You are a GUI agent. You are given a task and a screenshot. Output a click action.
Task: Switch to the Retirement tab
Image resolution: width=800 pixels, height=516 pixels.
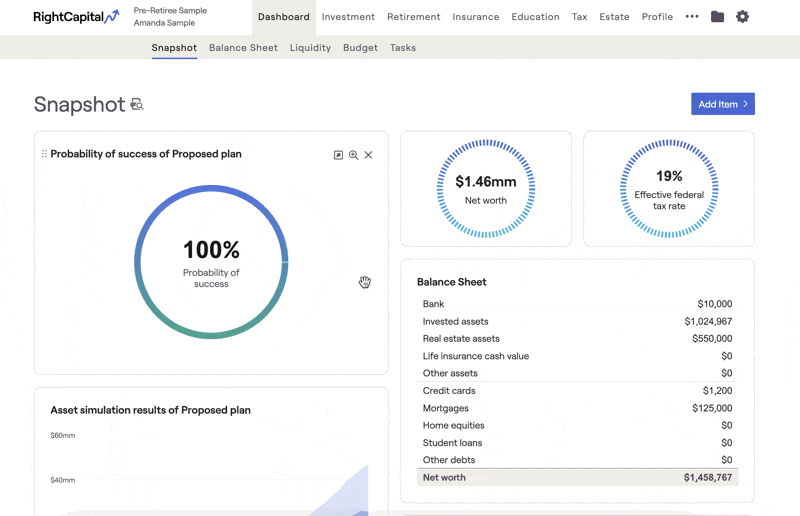[413, 17]
